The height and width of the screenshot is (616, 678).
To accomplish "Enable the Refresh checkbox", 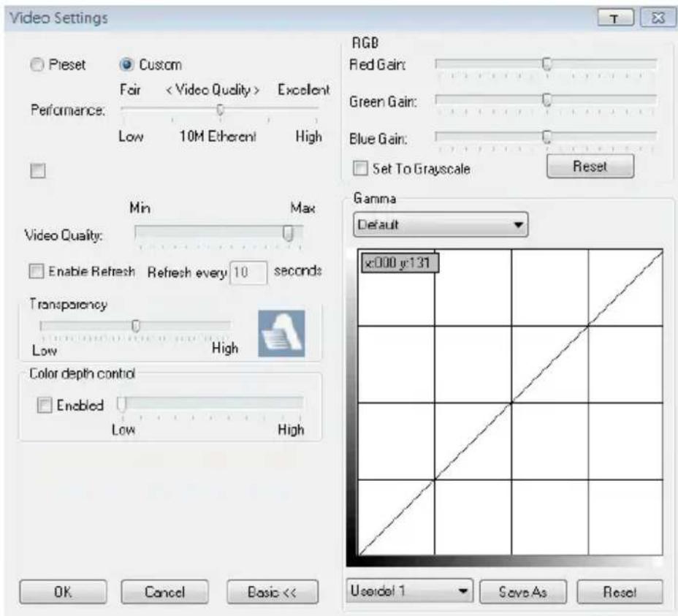I will pos(37,271).
